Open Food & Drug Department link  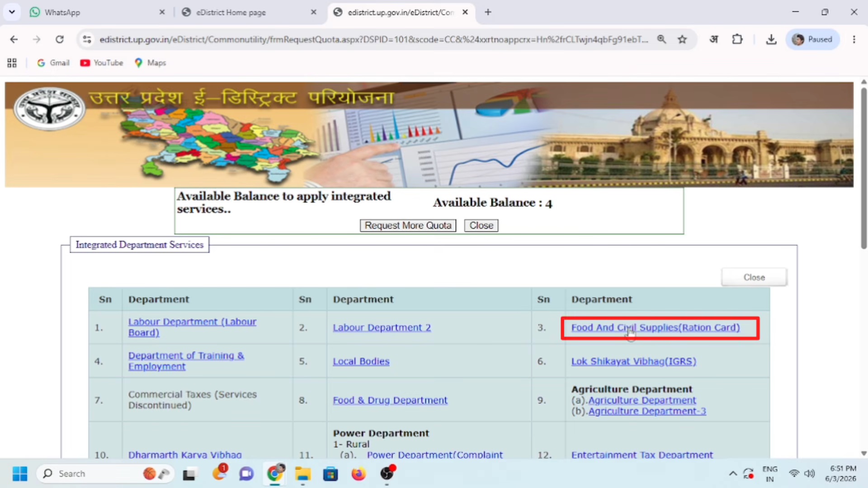click(390, 400)
